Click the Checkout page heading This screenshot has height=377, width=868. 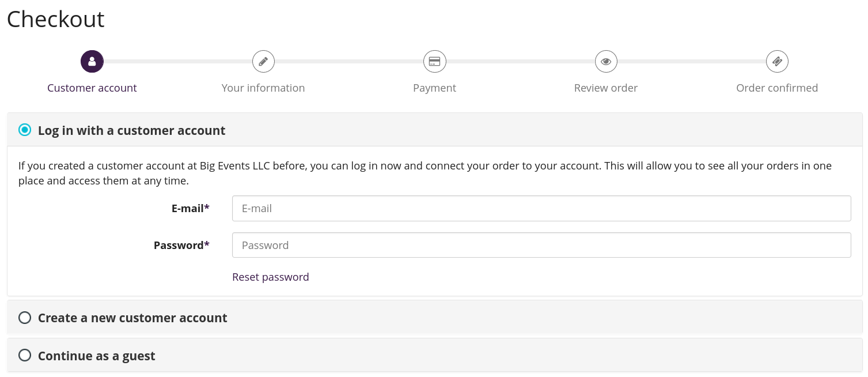(x=56, y=19)
